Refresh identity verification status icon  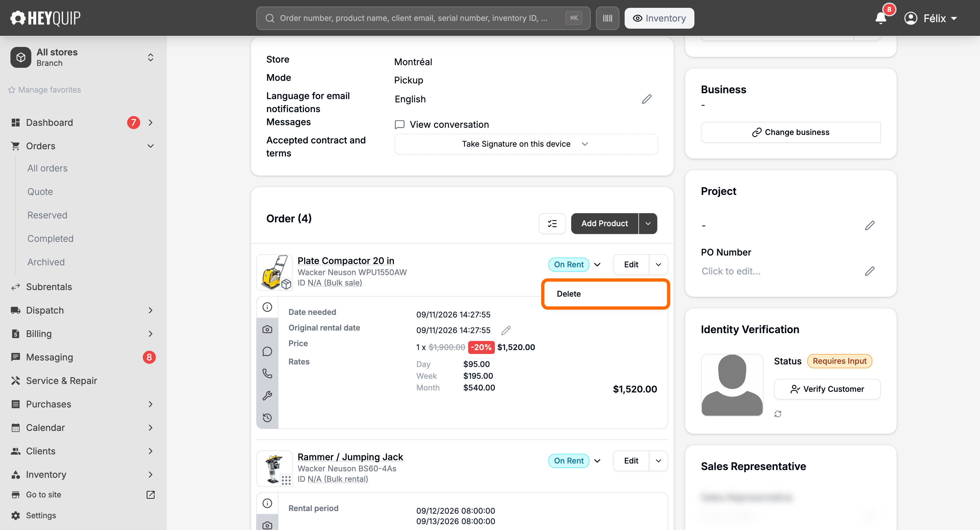click(x=778, y=414)
